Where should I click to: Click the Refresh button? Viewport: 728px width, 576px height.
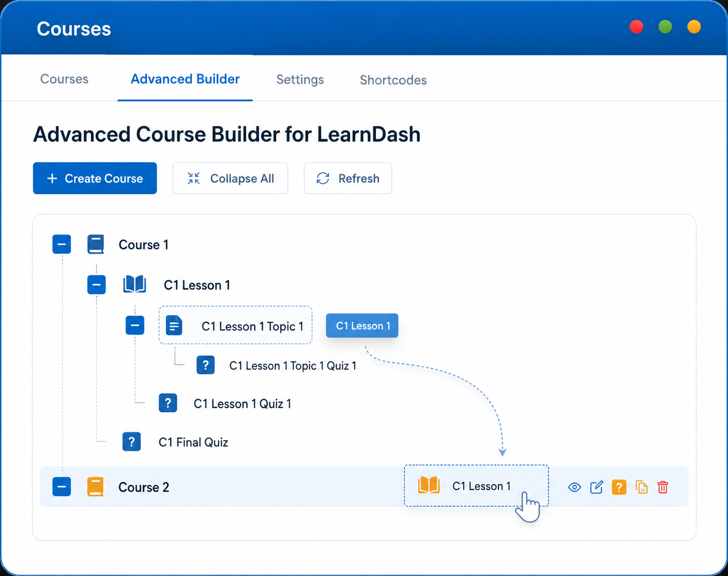[348, 178]
